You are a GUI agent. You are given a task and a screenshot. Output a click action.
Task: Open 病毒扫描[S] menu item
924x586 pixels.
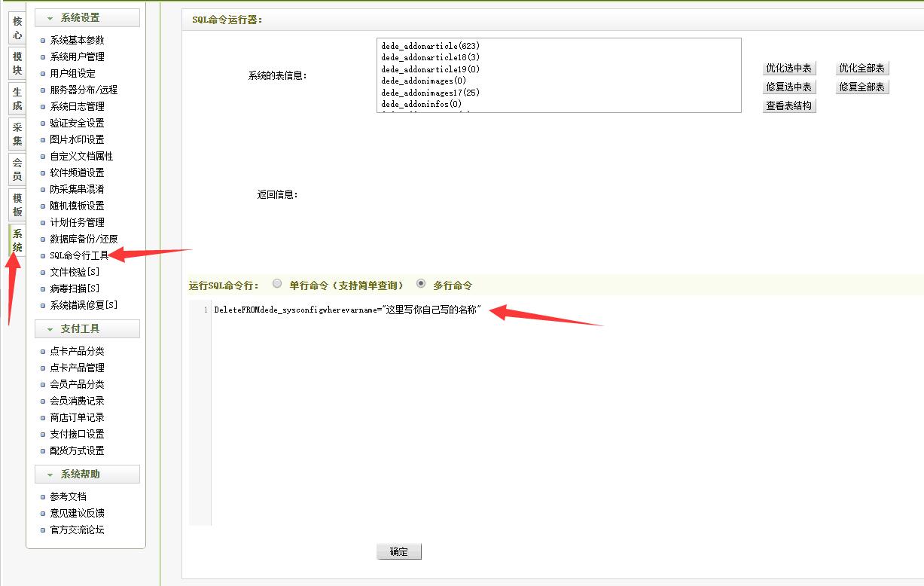tap(75, 288)
